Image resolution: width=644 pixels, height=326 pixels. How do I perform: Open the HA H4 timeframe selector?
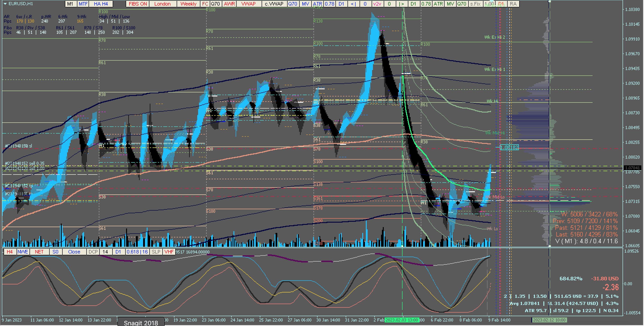pos(101,4)
